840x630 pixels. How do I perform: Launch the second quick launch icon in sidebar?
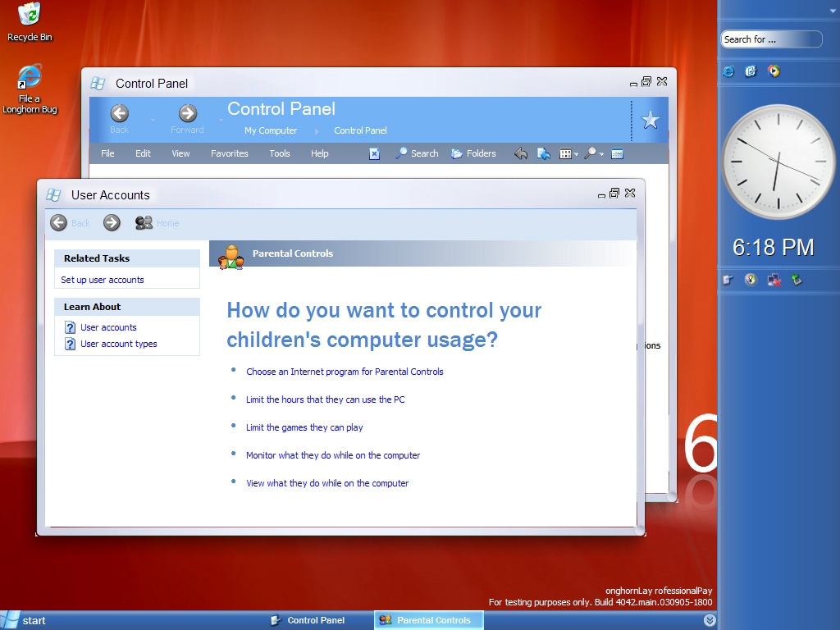(x=751, y=71)
